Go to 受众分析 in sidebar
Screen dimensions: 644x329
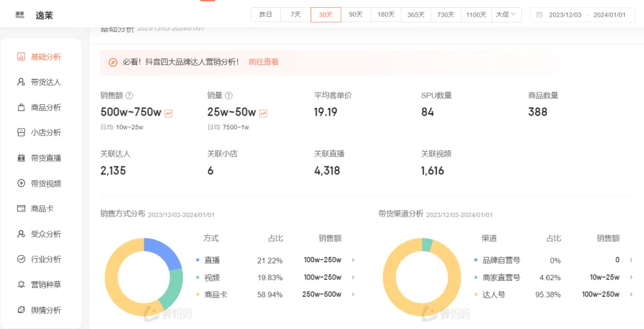coord(46,234)
